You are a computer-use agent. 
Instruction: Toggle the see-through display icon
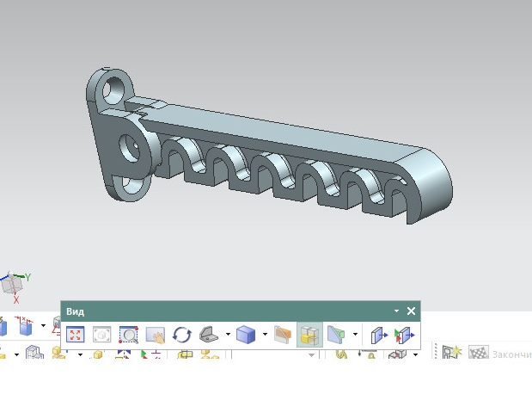[x=283, y=335]
